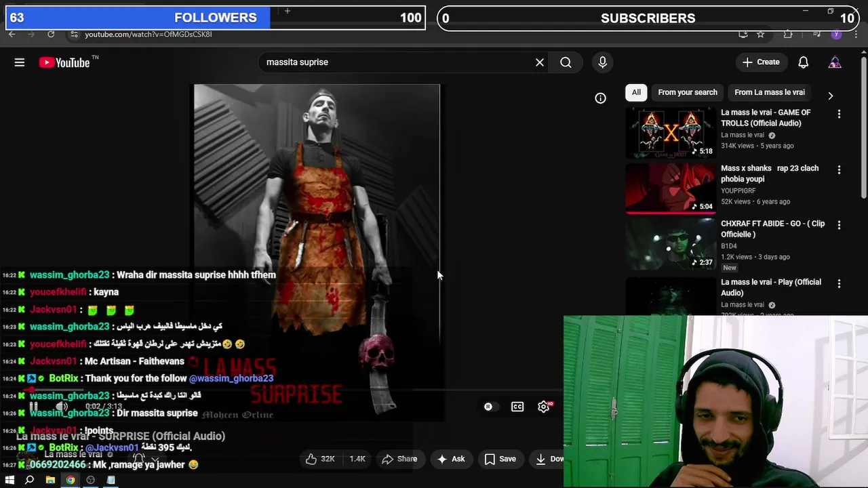Screen dimensions: 868x488
Task: Open the OBS icon in the taskbar
Action: (x=90, y=480)
